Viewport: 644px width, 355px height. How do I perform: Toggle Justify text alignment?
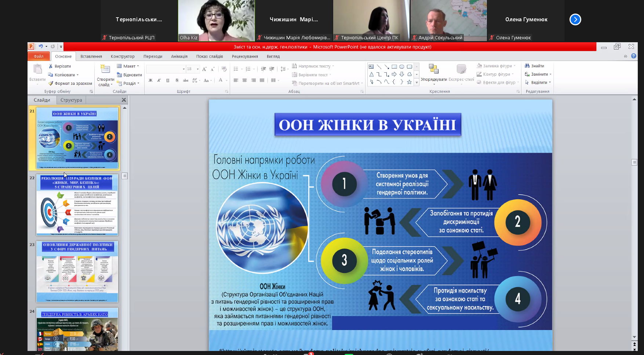pyautogui.click(x=262, y=80)
